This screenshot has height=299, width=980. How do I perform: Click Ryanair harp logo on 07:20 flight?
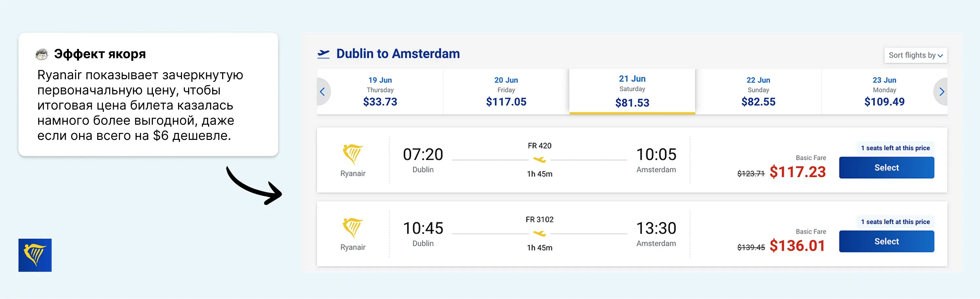(x=353, y=154)
